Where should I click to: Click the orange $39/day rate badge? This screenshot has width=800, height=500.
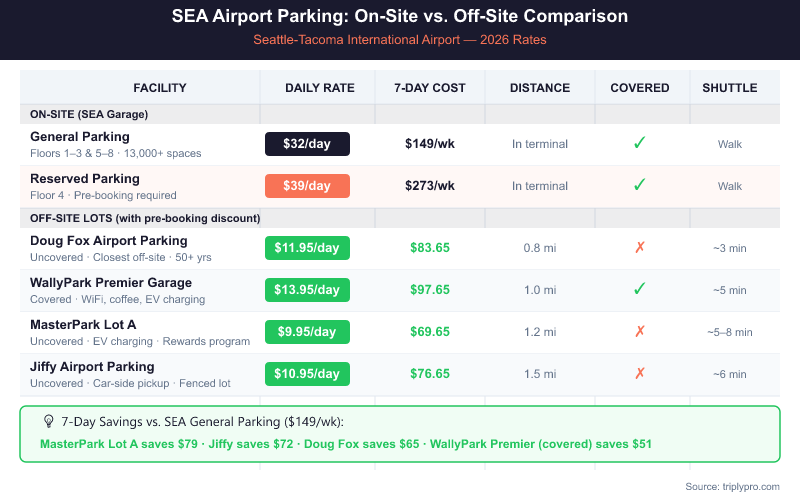pyautogui.click(x=307, y=186)
